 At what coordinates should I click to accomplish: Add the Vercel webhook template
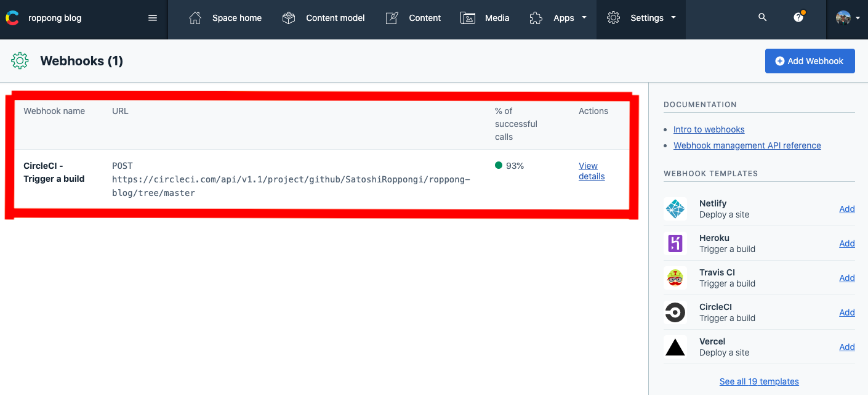click(847, 347)
